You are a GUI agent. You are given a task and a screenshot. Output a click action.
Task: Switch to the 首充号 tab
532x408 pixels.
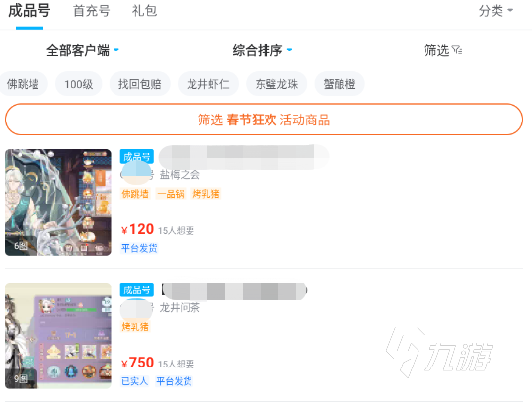pos(91,11)
